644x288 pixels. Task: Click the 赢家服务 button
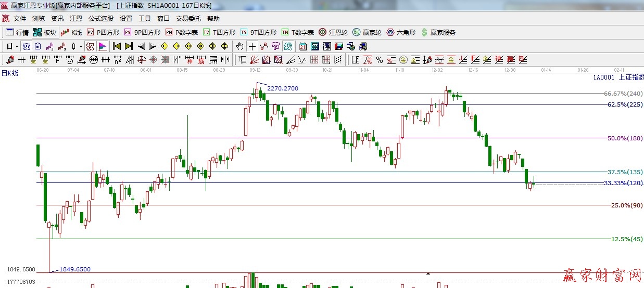[x=438, y=32]
